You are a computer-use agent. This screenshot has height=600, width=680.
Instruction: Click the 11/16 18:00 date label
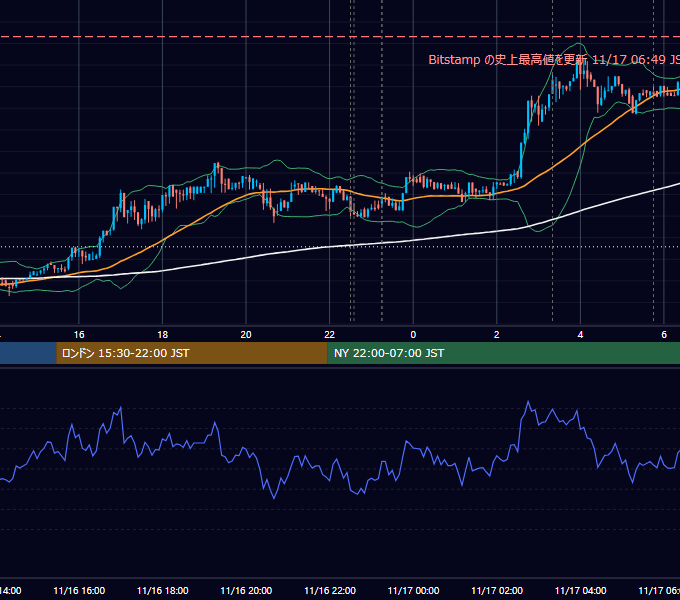pyautogui.click(x=163, y=590)
